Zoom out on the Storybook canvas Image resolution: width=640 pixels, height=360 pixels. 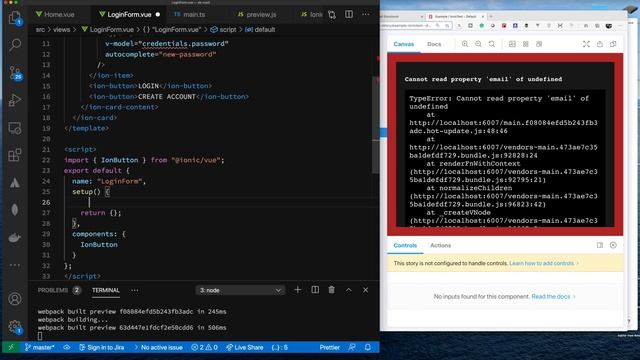tap(478, 44)
